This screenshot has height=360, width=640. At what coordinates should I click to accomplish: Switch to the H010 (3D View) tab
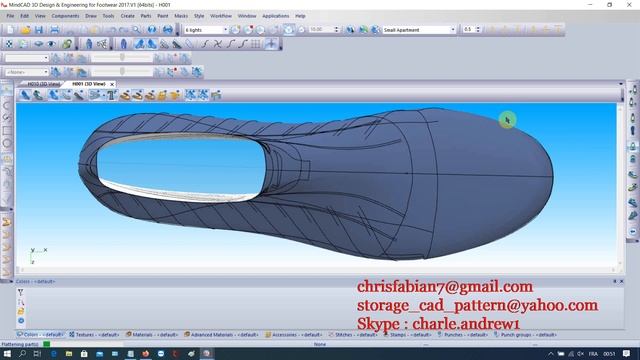44,84
